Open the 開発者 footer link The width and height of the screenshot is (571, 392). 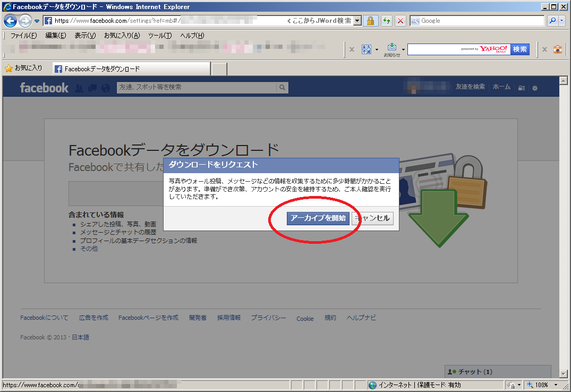[x=198, y=318]
